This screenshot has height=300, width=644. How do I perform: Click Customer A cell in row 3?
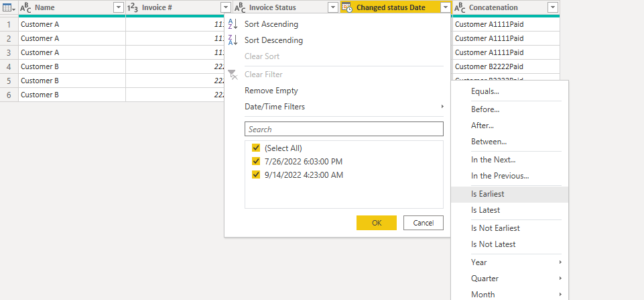click(72, 52)
